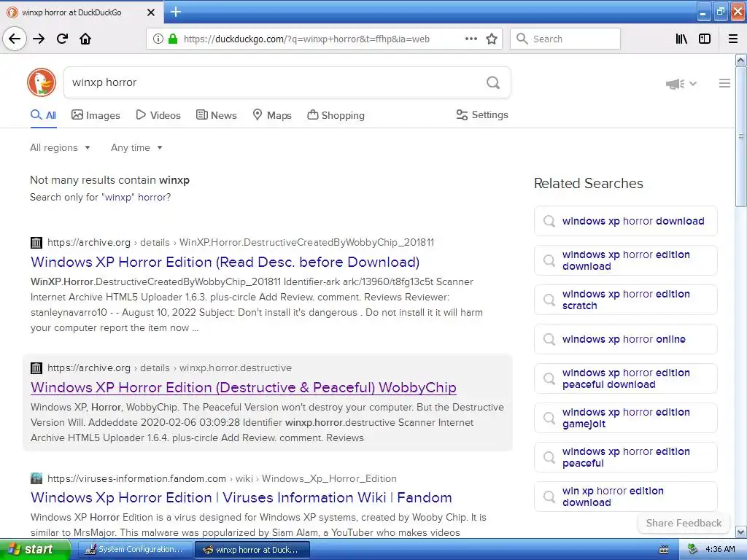Open DuckDuckGo search Settings
Screen dimensions: 747x560
click(x=482, y=114)
